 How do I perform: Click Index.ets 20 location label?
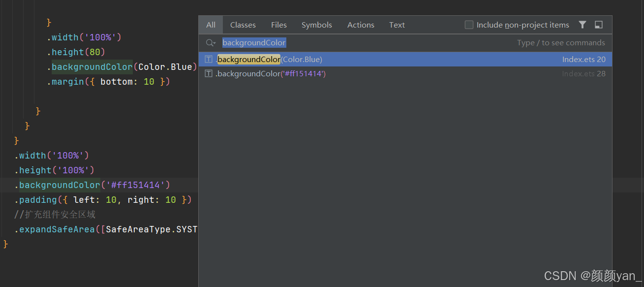584,59
